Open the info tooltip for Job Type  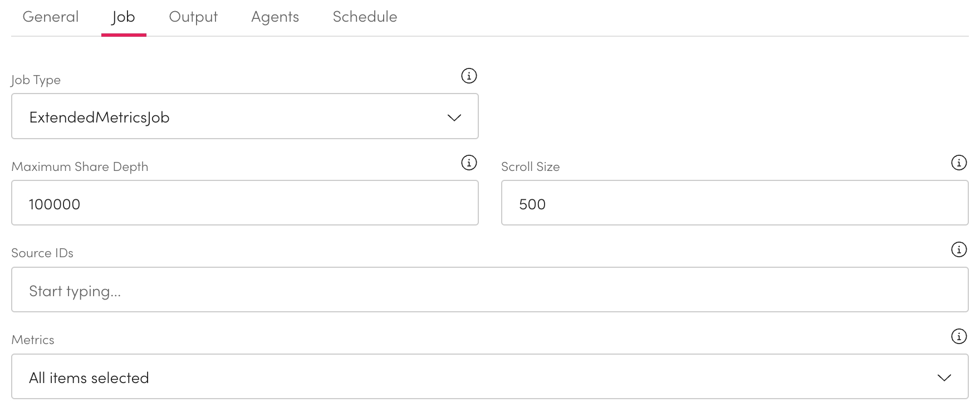tap(469, 76)
